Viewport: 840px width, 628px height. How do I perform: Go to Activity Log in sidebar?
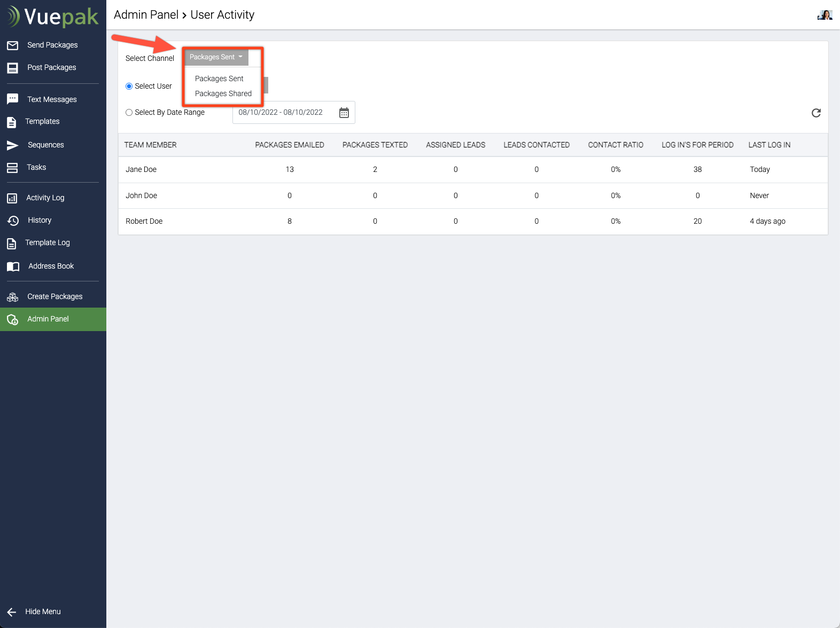(45, 198)
